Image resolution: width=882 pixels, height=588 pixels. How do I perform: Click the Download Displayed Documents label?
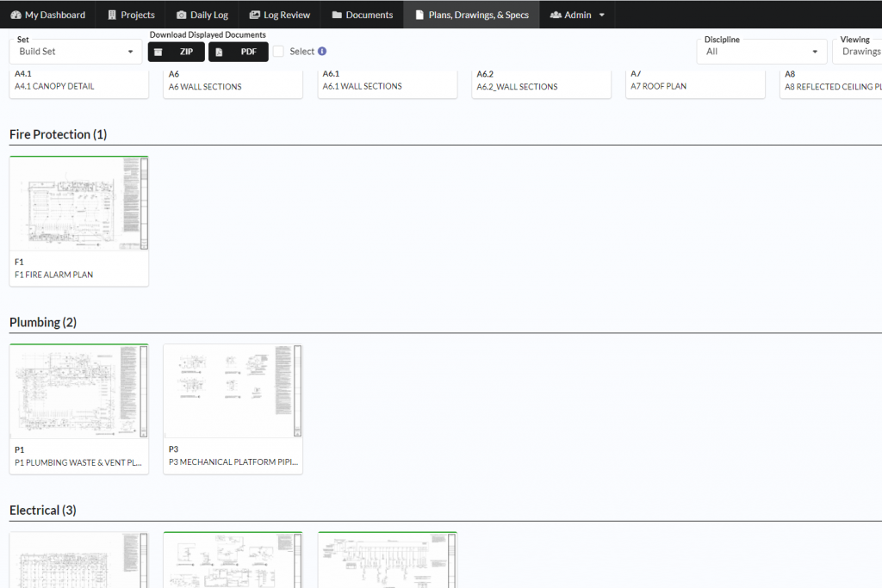pyautogui.click(x=208, y=34)
